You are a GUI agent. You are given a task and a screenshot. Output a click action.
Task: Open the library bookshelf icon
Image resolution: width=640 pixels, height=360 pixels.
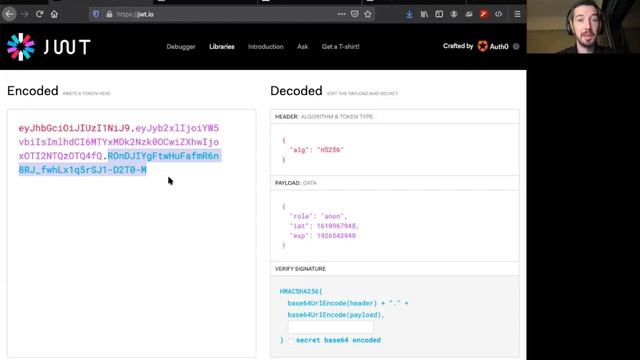point(424,14)
